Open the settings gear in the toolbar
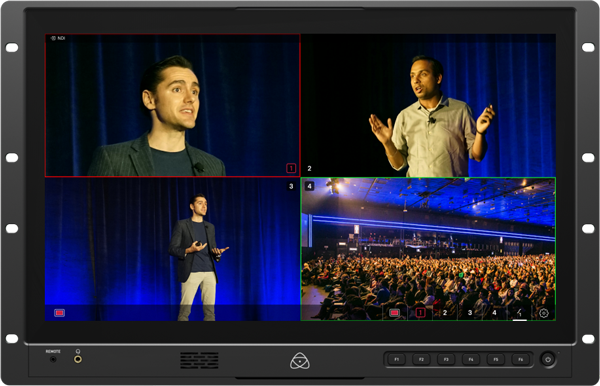Image resolution: width=600 pixels, height=386 pixels. coord(544,313)
